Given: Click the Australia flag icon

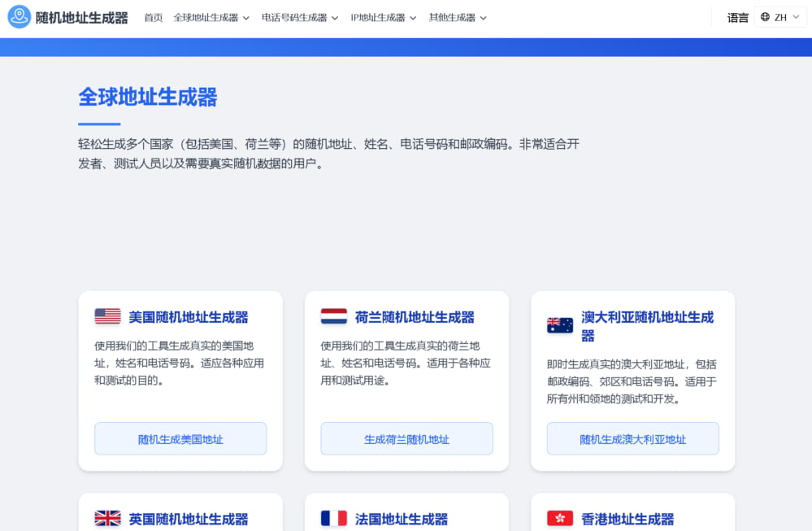Looking at the screenshot, I should click(560, 325).
